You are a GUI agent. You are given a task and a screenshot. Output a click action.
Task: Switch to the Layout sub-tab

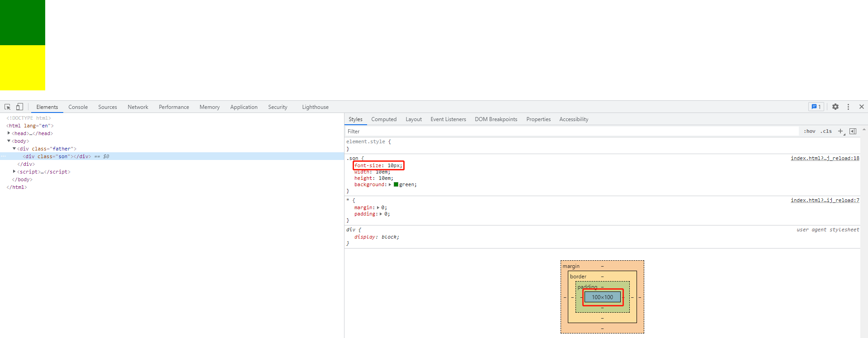414,119
